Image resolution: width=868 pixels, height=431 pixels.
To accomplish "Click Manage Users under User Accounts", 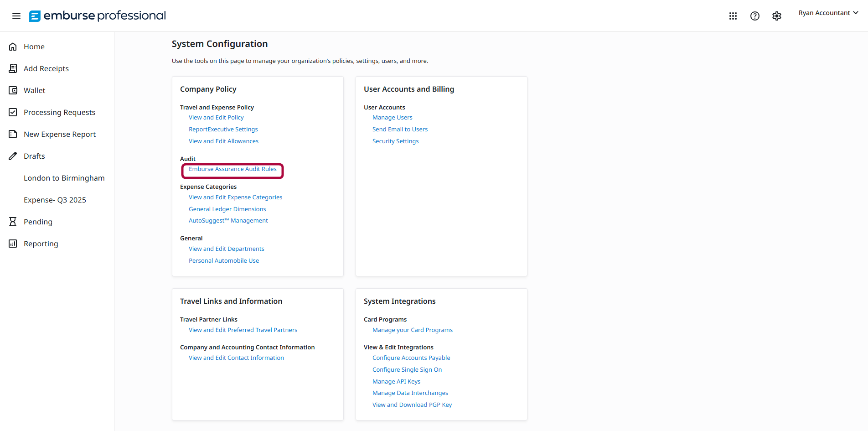I will [392, 117].
